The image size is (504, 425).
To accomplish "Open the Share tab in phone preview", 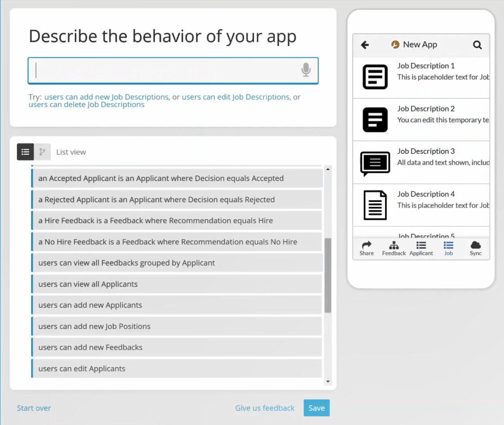I will pos(366,248).
